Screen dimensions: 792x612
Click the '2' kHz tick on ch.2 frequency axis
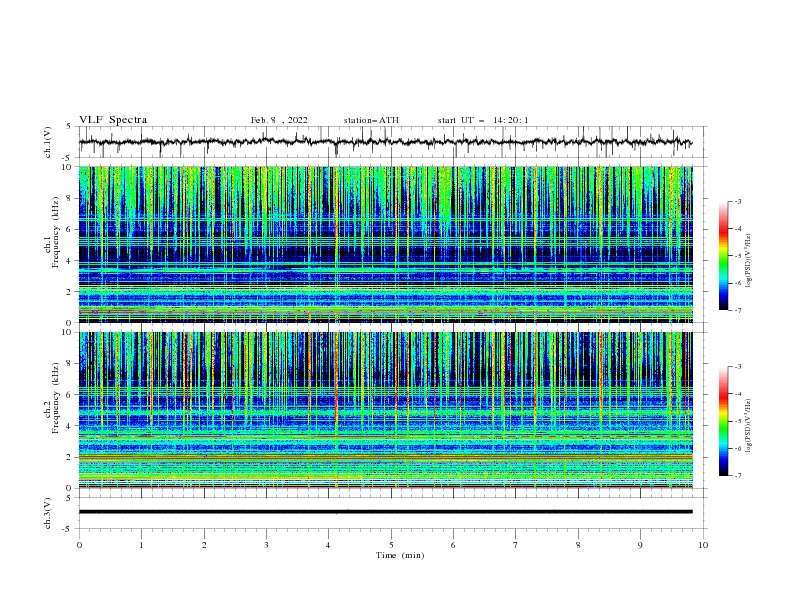[70, 457]
